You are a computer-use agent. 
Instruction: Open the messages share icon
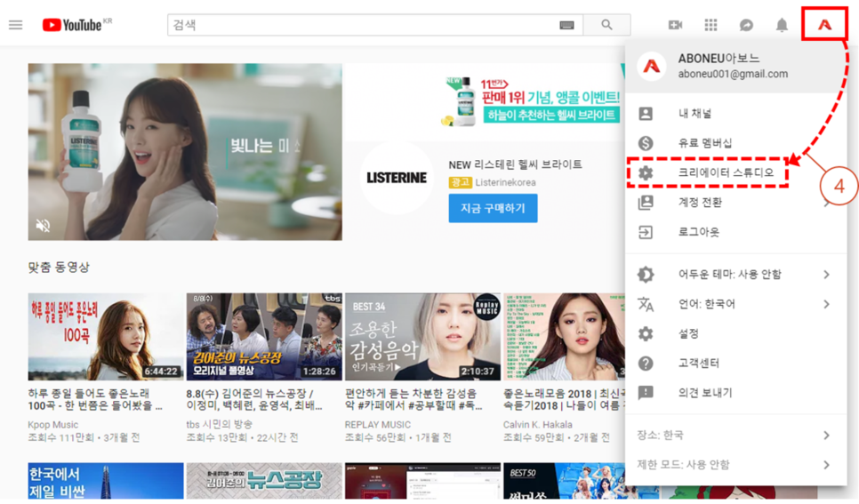pyautogui.click(x=746, y=25)
